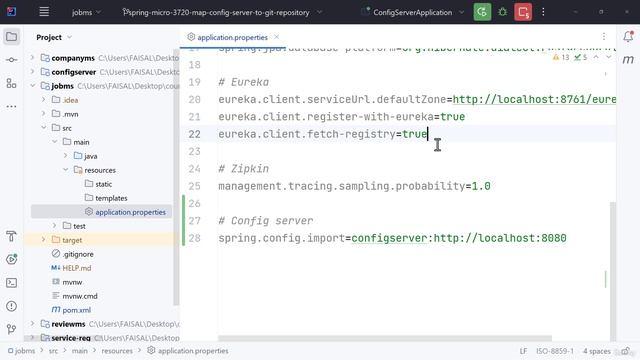Image resolution: width=640 pixels, height=360 pixels.
Task: Change ISO-8859-1 file encoding
Action: coord(555,351)
